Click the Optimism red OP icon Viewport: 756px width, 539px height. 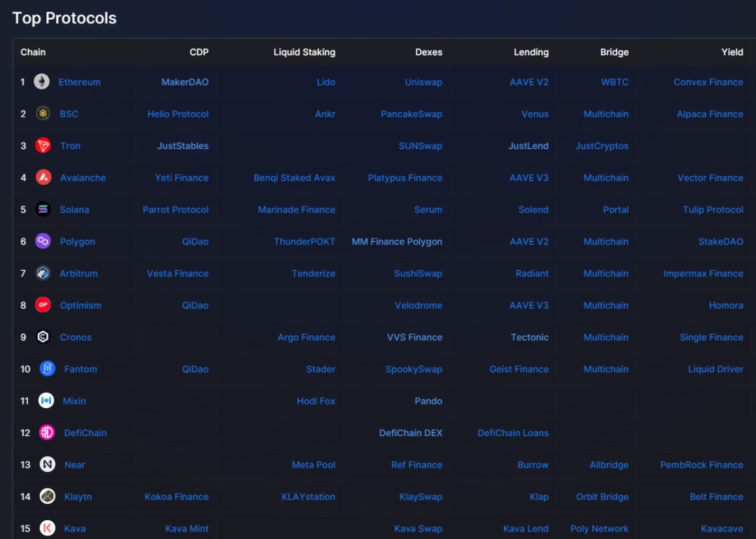(43, 305)
